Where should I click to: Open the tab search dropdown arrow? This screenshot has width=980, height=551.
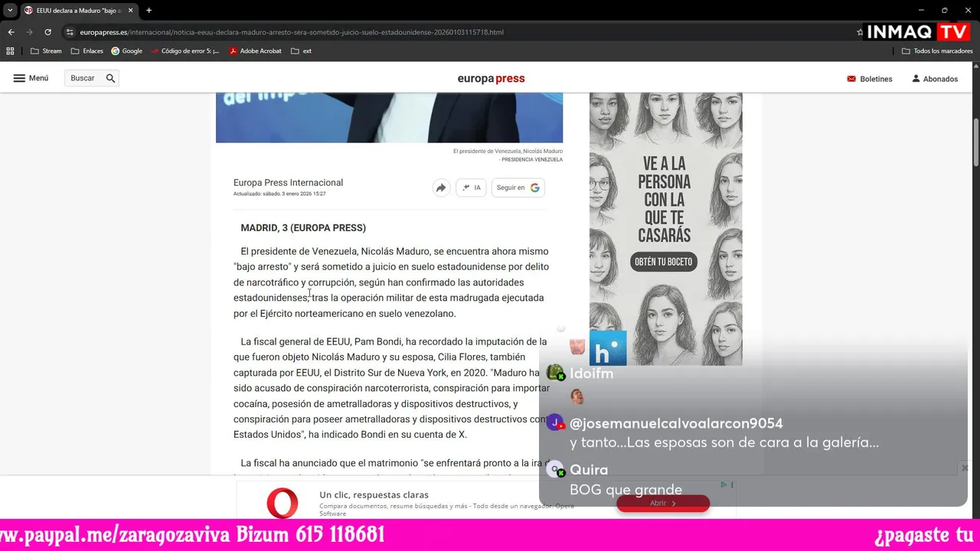tap(10, 10)
